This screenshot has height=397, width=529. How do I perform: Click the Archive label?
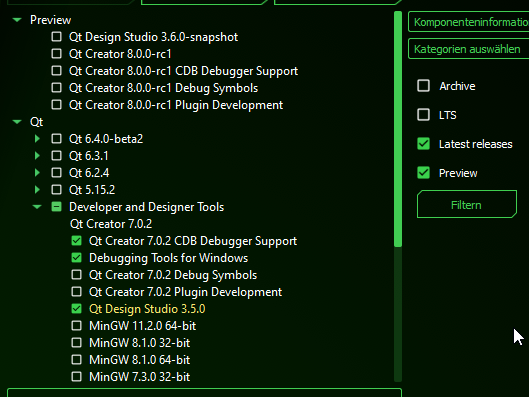point(457,86)
